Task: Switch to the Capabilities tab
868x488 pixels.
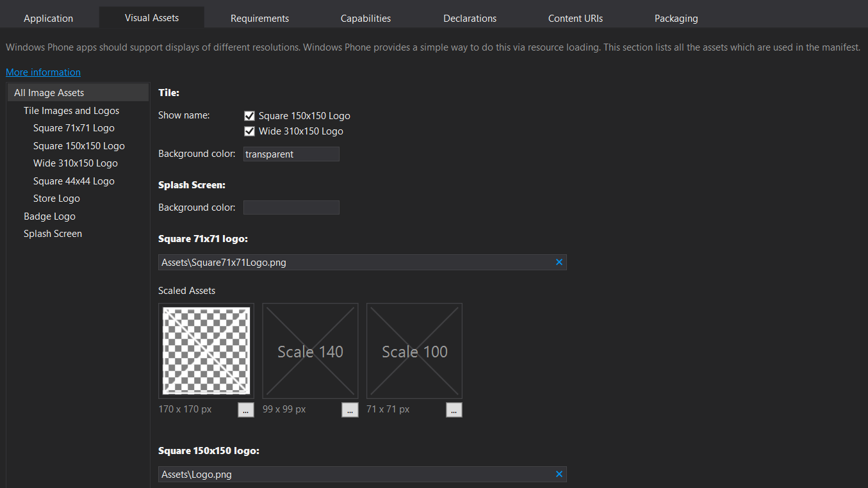Action: click(x=365, y=17)
